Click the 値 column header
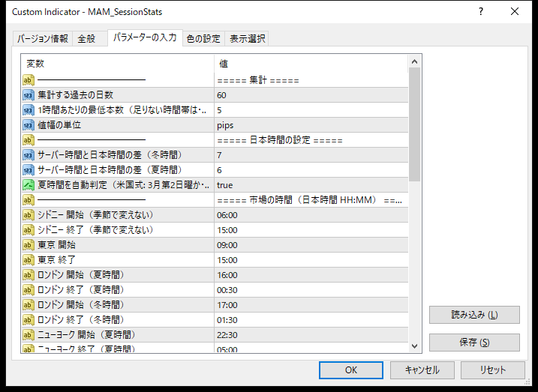The width and height of the screenshot is (538, 392). click(311, 64)
